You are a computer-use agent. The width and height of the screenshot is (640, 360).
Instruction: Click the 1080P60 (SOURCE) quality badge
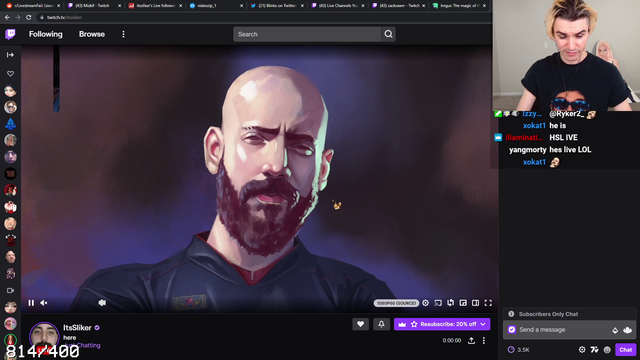pos(396,303)
